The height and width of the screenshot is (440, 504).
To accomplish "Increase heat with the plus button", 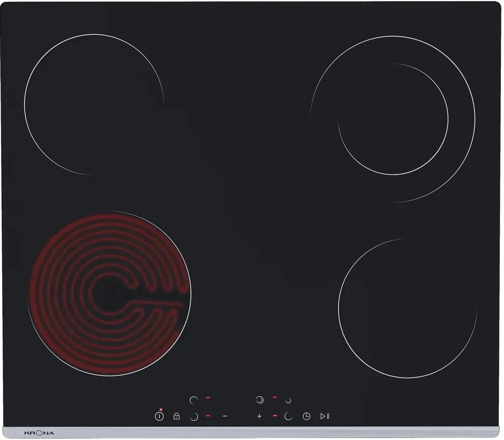I will point(259,416).
